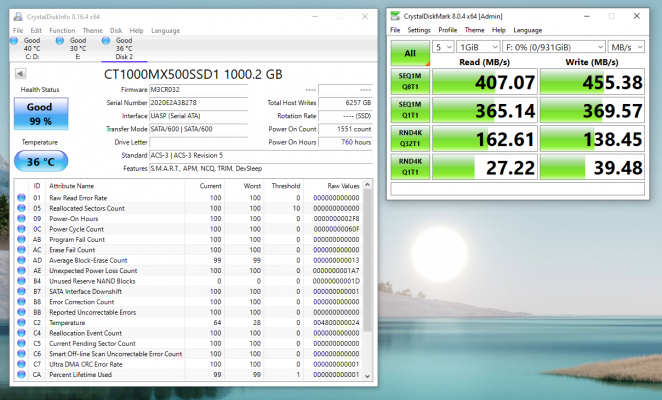This screenshot has height=400, width=662.
Task: Click status orb for Raw Read Error Rate
Action: [21, 198]
